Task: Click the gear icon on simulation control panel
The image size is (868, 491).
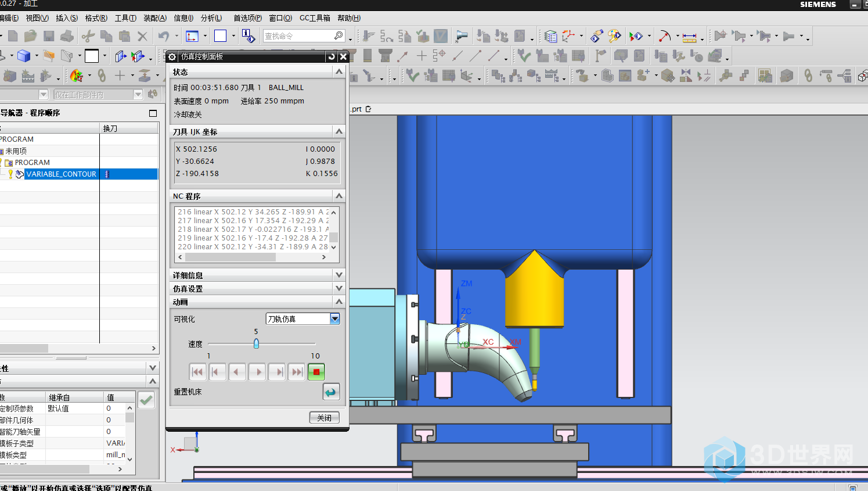Action: click(x=172, y=56)
